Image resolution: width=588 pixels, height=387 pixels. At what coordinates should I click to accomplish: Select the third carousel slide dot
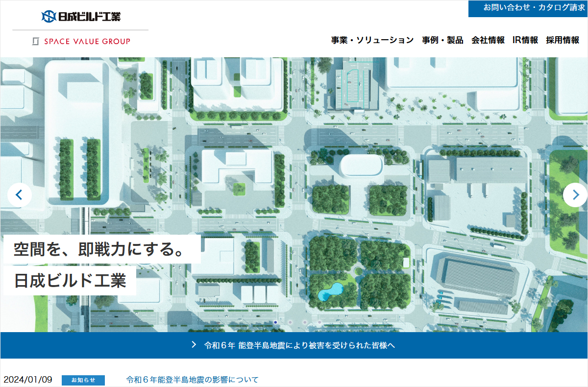pos(305,322)
